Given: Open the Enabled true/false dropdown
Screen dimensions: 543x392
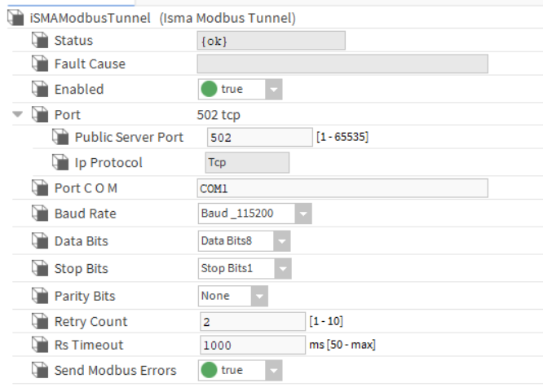Looking at the screenshot, I should tap(273, 90).
